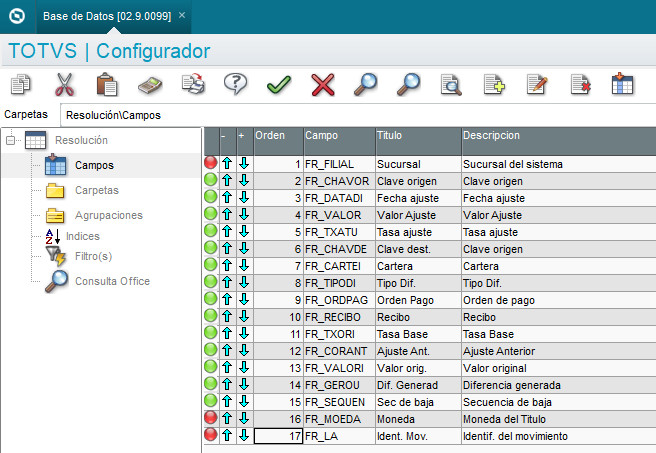Click the Descripcion column header
The width and height of the screenshot is (656, 453).
(559, 141)
